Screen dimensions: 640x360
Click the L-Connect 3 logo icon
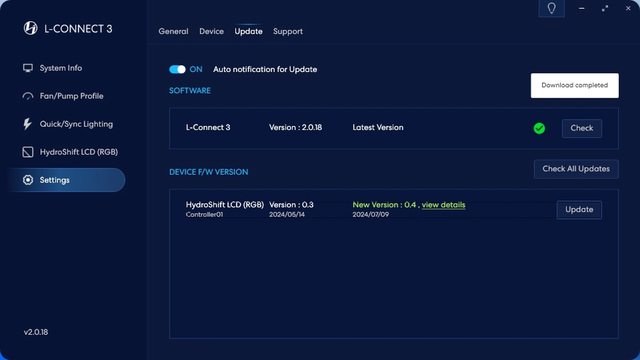(x=30, y=28)
